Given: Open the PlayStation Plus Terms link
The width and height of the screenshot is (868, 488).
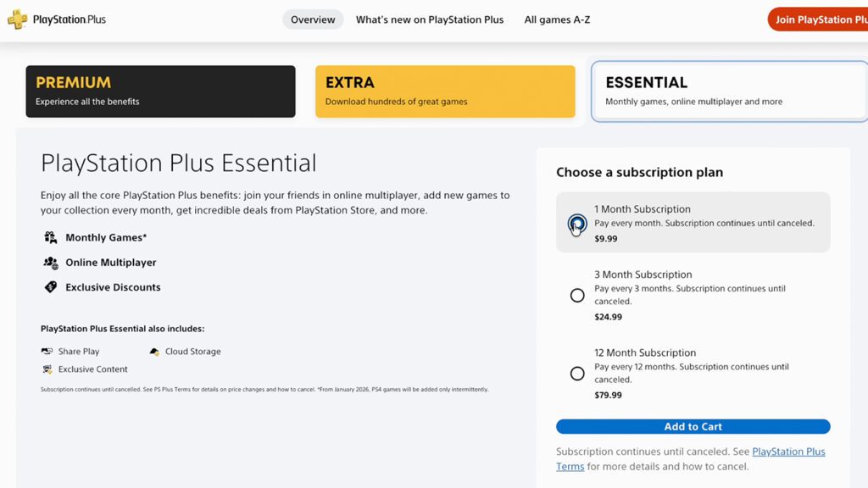Looking at the screenshot, I should pyautogui.click(x=788, y=452).
